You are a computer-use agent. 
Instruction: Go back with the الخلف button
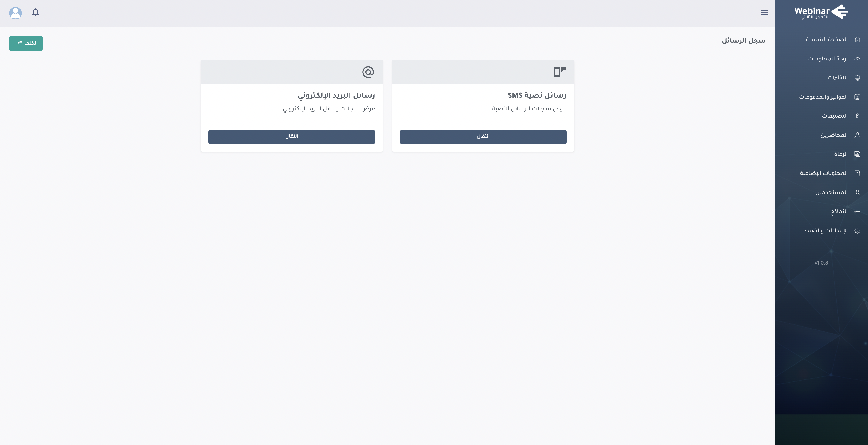click(26, 43)
